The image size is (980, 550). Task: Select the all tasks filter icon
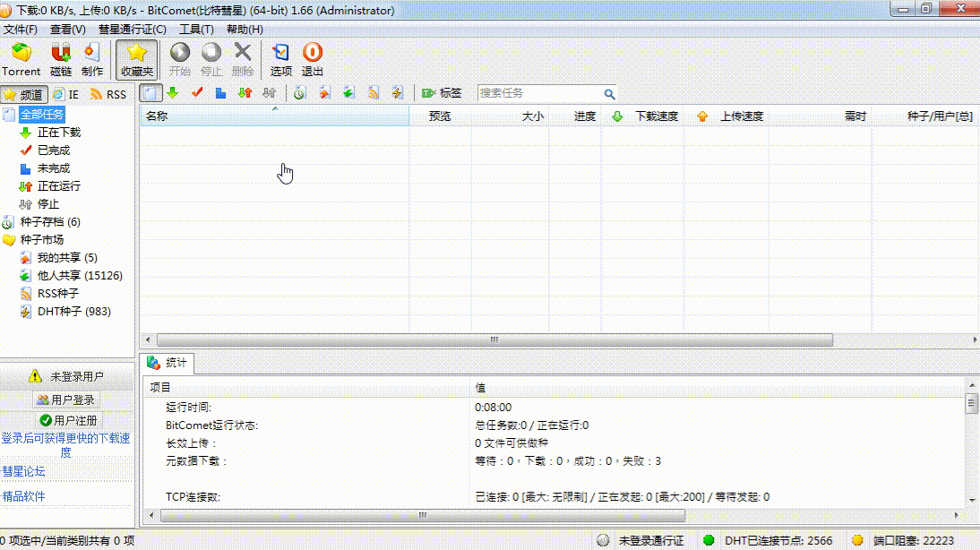[x=150, y=93]
